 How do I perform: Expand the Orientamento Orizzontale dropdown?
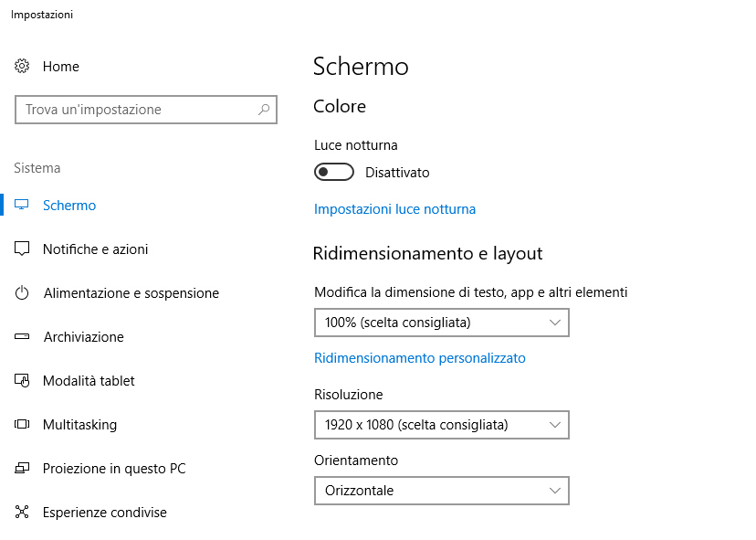(x=442, y=491)
